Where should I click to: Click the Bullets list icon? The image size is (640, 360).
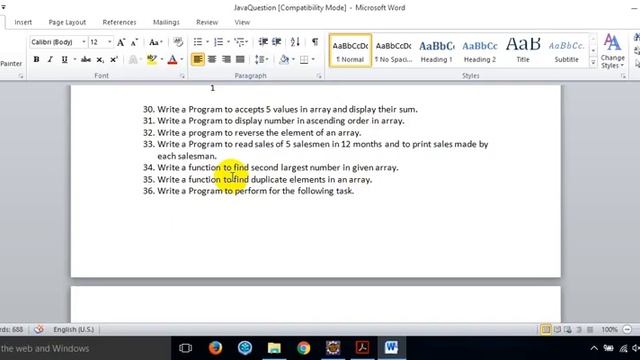[x=198, y=42]
